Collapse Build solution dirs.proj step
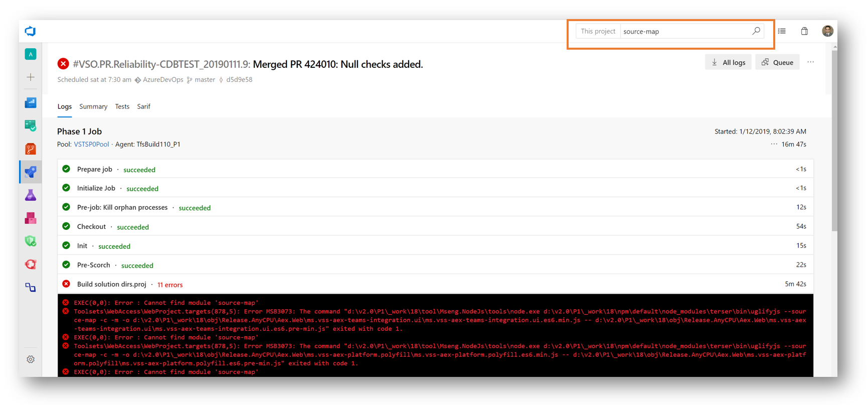Viewport: 868px width, 405px height. tap(111, 284)
